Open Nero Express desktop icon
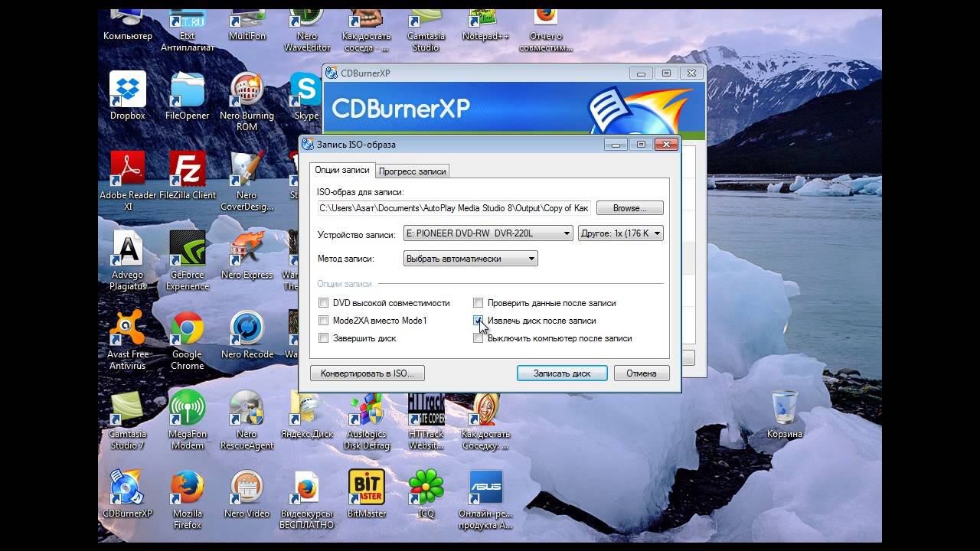The image size is (980, 551). tap(247, 255)
